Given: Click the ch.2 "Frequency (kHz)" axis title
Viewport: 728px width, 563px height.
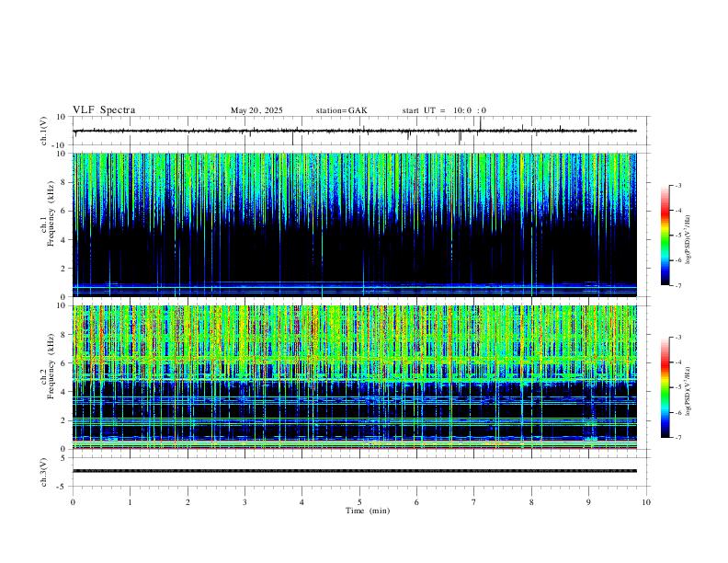Looking at the screenshot, I should click(51, 366).
